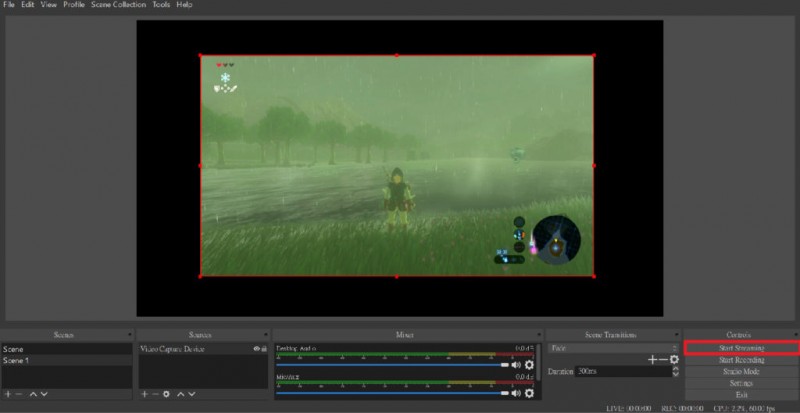Move scene up in Scenes list
Screen dimensions: 800x413
[33, 394]
